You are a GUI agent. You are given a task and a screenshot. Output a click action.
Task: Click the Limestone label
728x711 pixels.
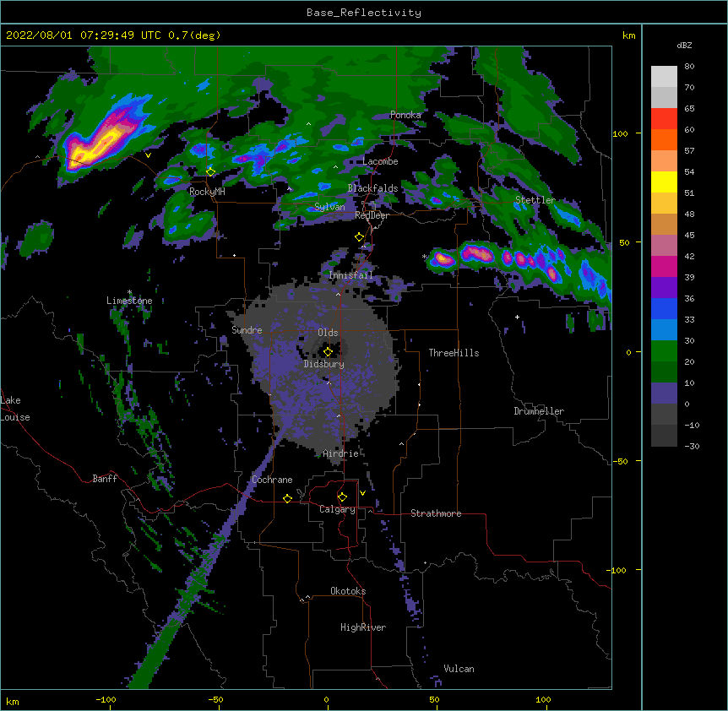pos(129,301)
